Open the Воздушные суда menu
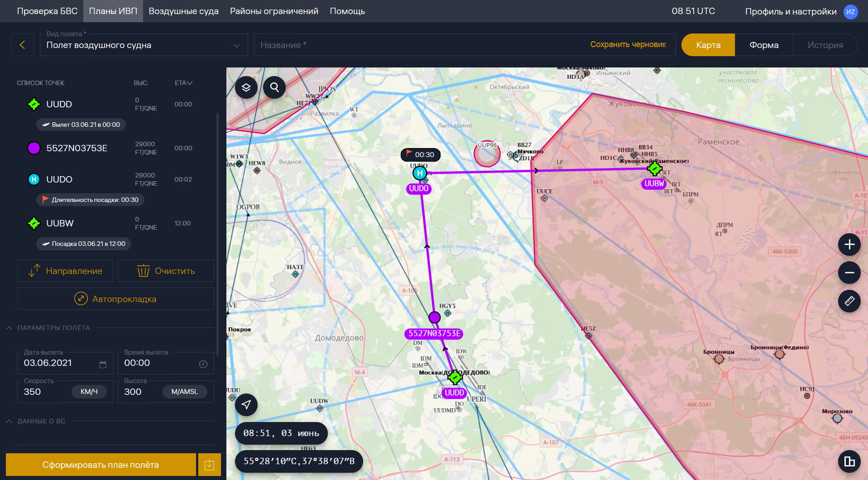This screenshot has height=480, width=868. [x=183, y=11]
